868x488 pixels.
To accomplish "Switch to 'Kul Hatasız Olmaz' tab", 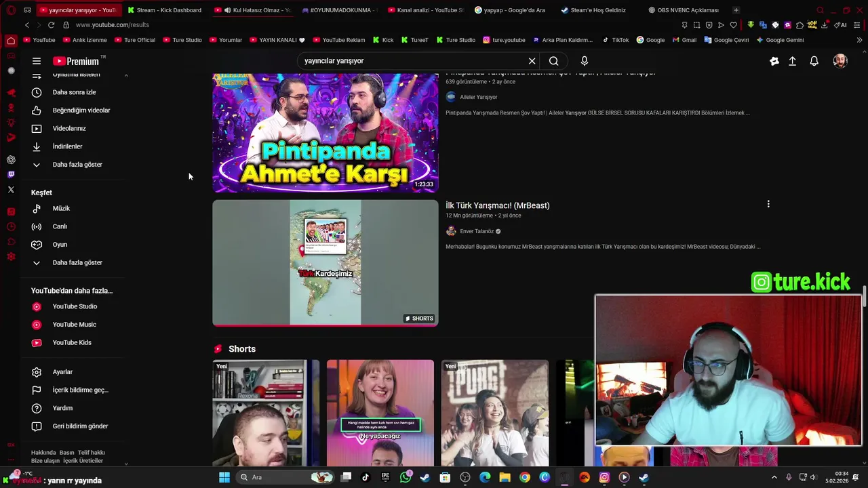I will (255, 10).
